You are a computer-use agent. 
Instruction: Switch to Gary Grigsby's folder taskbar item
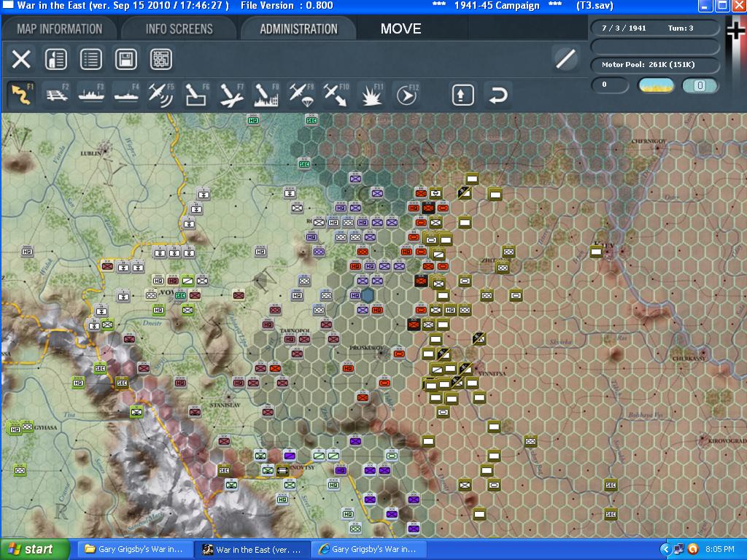pos(135,550)
